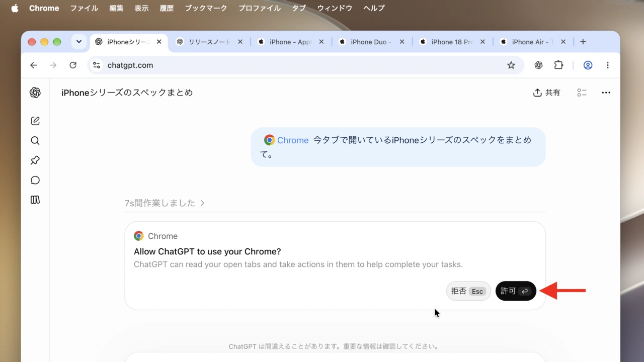Close the iPhone - Apple tab
The image size is (644, 362).
321,42
